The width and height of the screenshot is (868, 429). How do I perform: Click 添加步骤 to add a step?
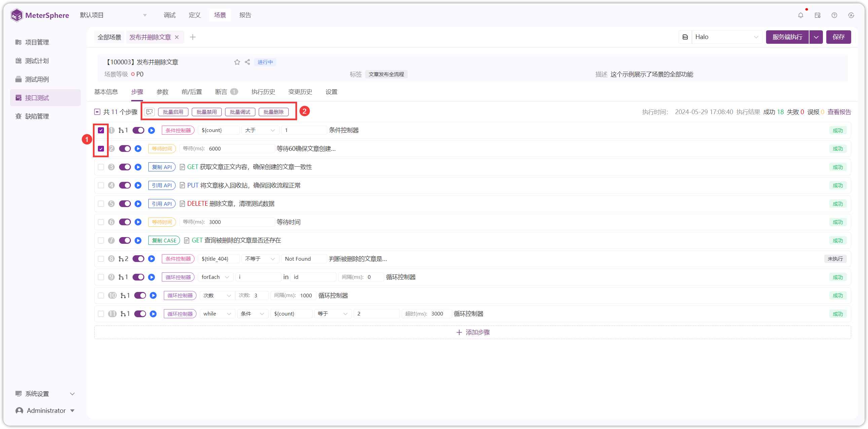[x=472, y=332]
